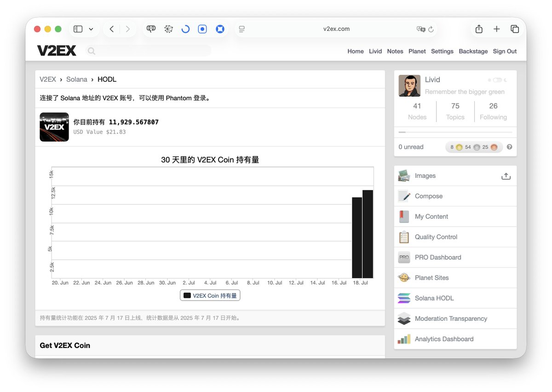The height and width of the screenshot is (392, 552).
Task: Open the Planet nav link
Action: [417, 51]
